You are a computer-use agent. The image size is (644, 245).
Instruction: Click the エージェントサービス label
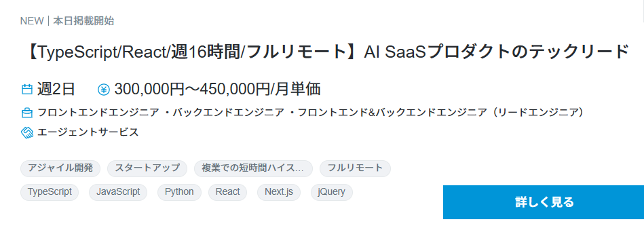click(88, 132)
